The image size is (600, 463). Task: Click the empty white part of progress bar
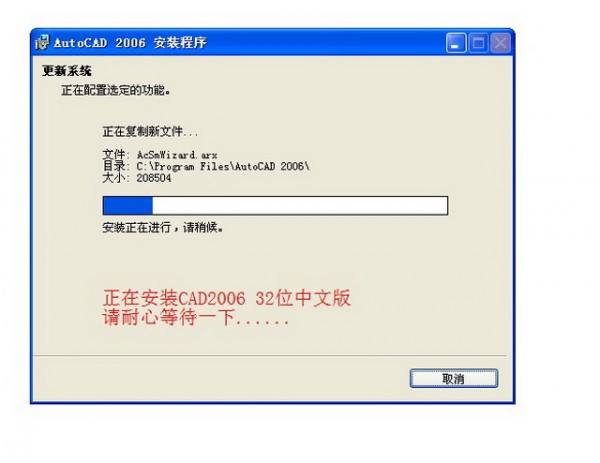coord(300,205)
